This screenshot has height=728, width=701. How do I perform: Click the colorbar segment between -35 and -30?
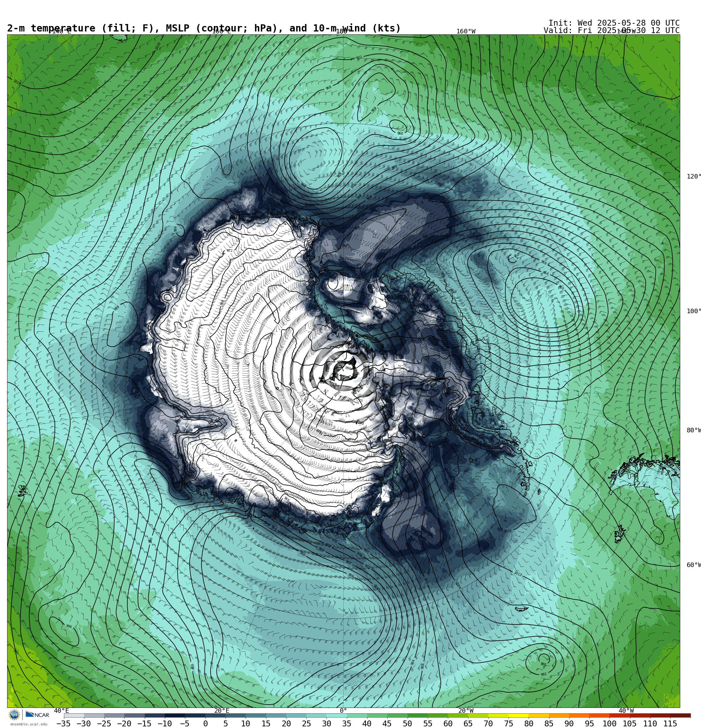(74, 715)
